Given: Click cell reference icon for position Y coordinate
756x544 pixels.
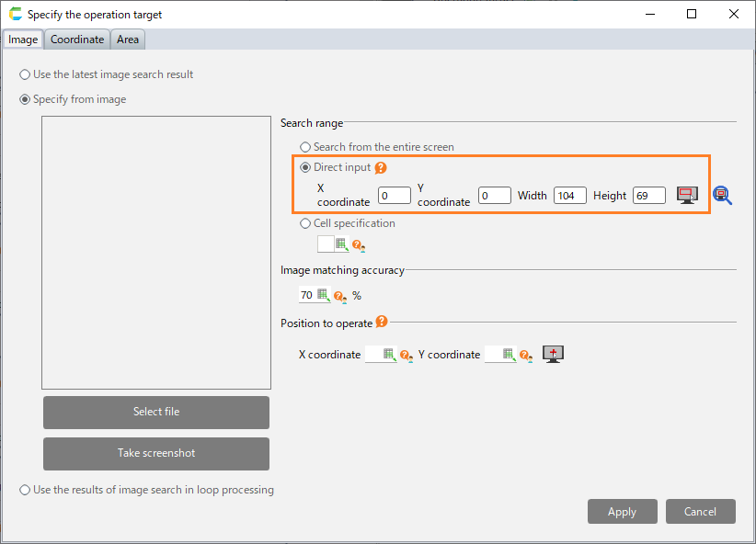Looking at the screenshot, I should (509, 355).
